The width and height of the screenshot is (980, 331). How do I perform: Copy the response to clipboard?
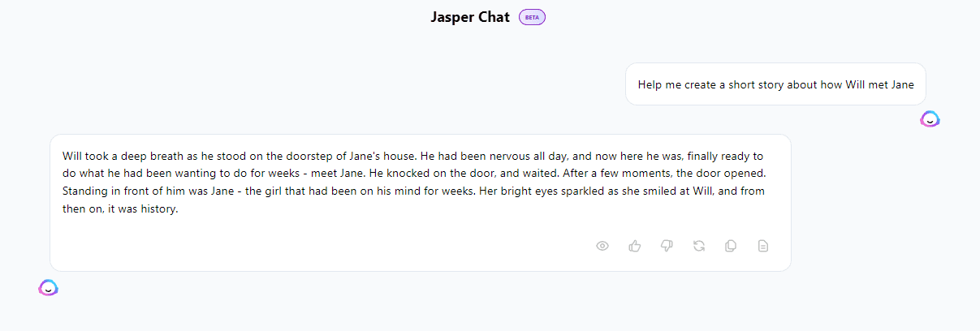[x=731, y=246]
